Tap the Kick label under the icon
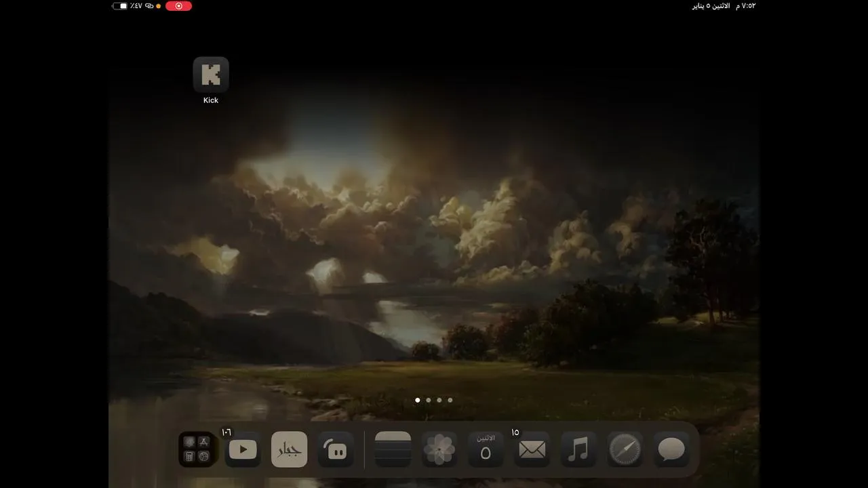This screenshot has height=488, width=868. (211, 100)
